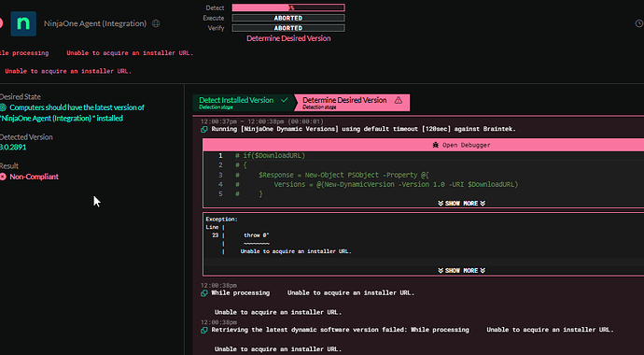Click the red X Non-Compliant result icon
This screenshot has height=355, width=644.
tap(4, 177)
